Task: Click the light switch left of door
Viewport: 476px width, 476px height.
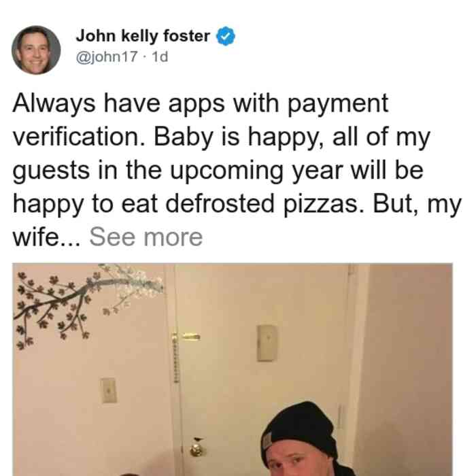Action: click(x=108, y=390)
